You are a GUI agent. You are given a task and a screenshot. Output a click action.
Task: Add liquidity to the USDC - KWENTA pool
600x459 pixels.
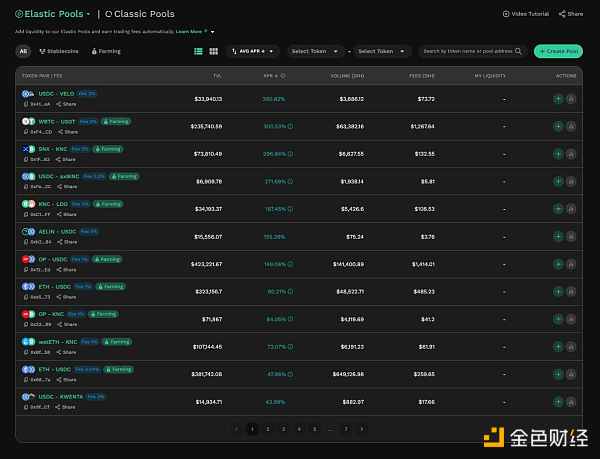(558, 402)
